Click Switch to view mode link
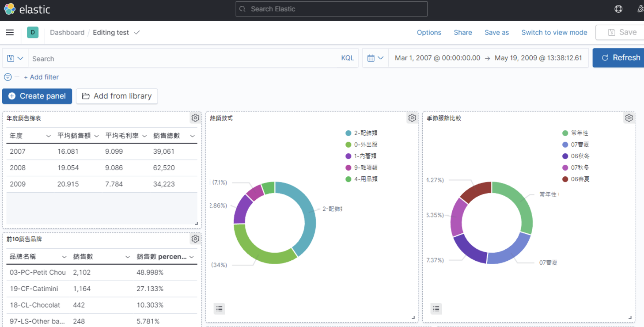The width and height of the screenshot is (644, 327). point(554,32)
